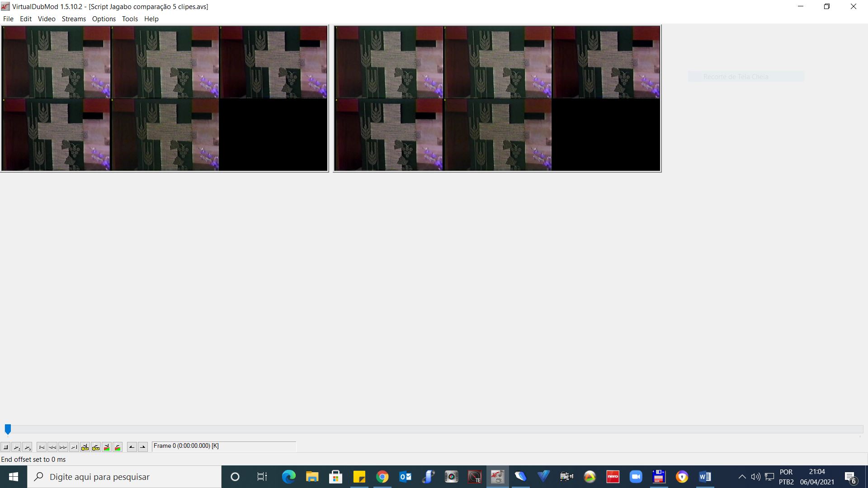Screen dimensions: 868x488
Task: Click the blue timeline position slider handle
Action: click(x=8, y=429)
